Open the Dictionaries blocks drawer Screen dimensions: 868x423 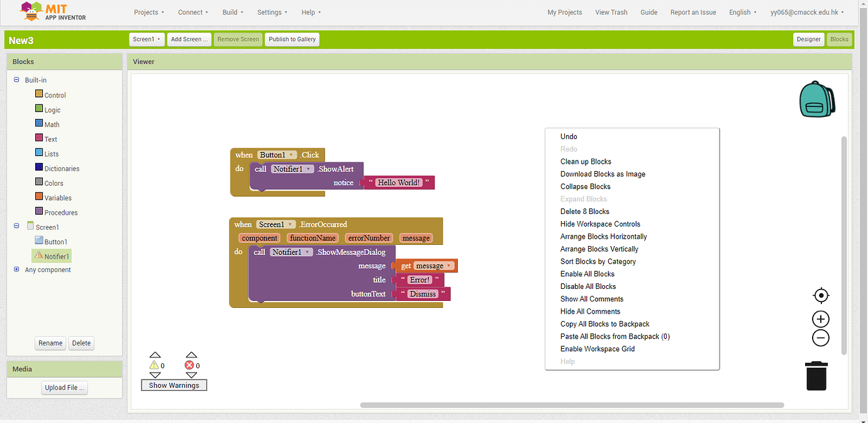(x=62, y=168)
